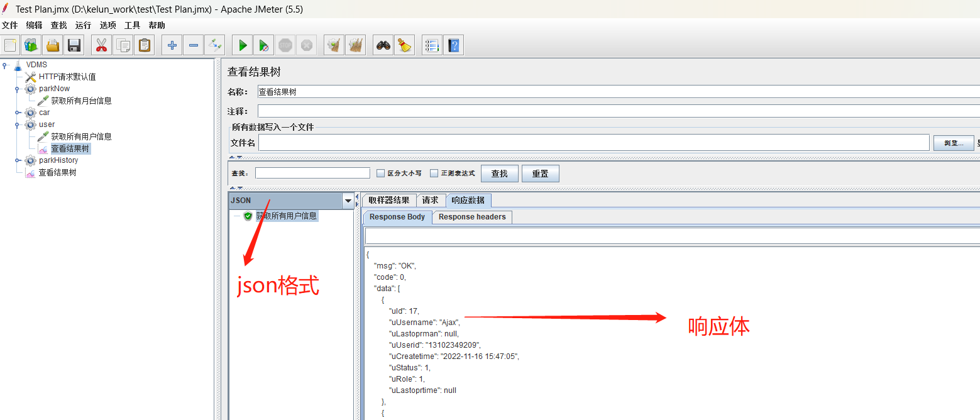The width and height of the screenshot is (980, 420).
Task: Open the 选项 menu
Action: coord(107,25)
